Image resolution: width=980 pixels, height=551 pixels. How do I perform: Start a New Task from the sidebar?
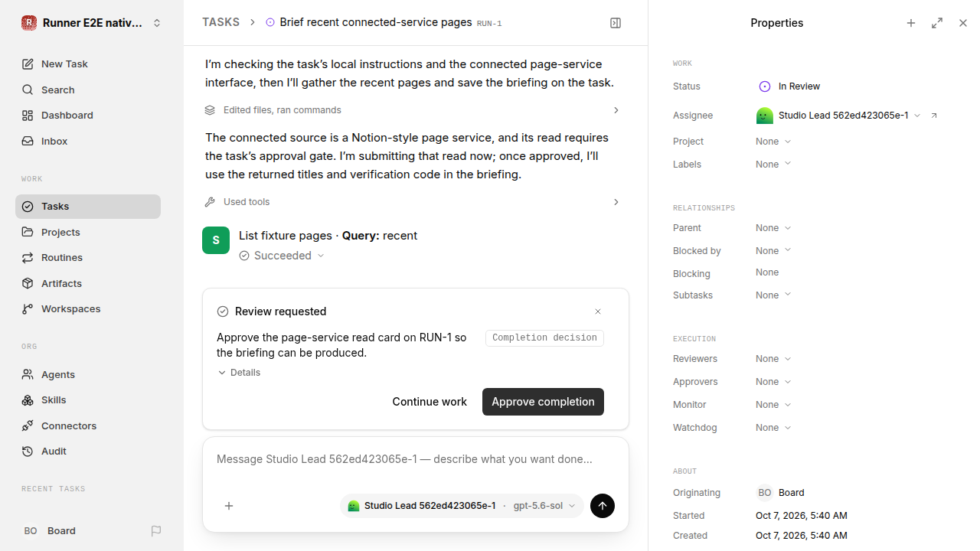click(88, 64)
